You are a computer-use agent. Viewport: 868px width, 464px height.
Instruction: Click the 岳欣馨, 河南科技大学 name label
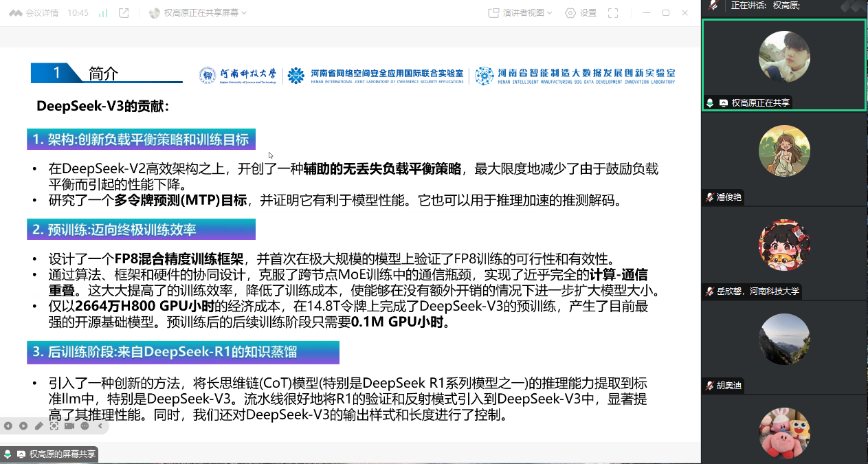tap(758, 291)
